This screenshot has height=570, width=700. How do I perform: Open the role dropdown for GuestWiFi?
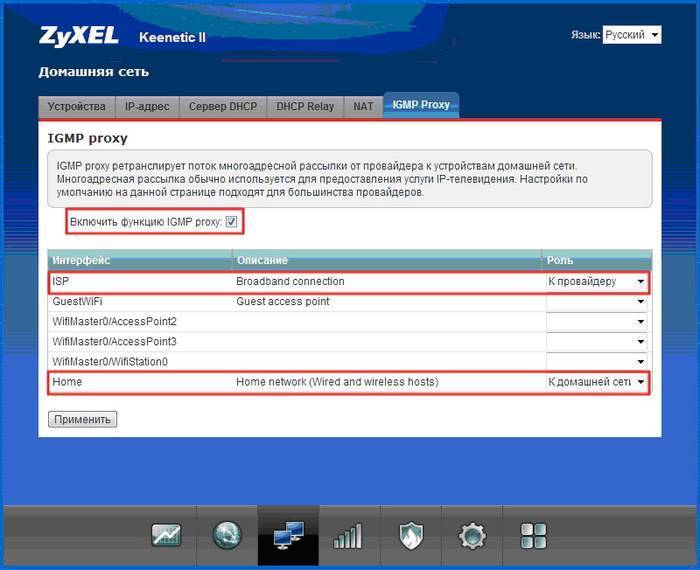596,302
